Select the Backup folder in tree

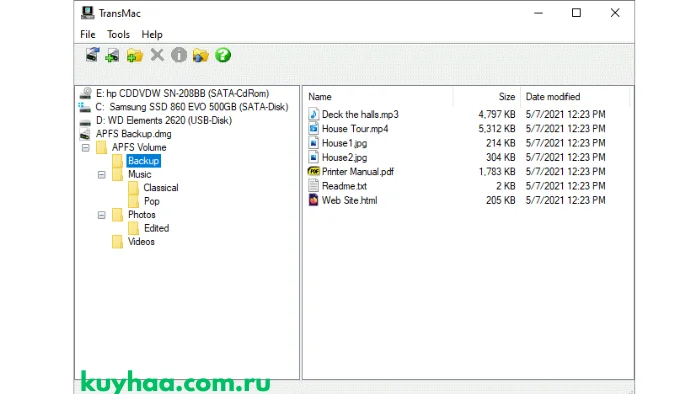[143, 161]
